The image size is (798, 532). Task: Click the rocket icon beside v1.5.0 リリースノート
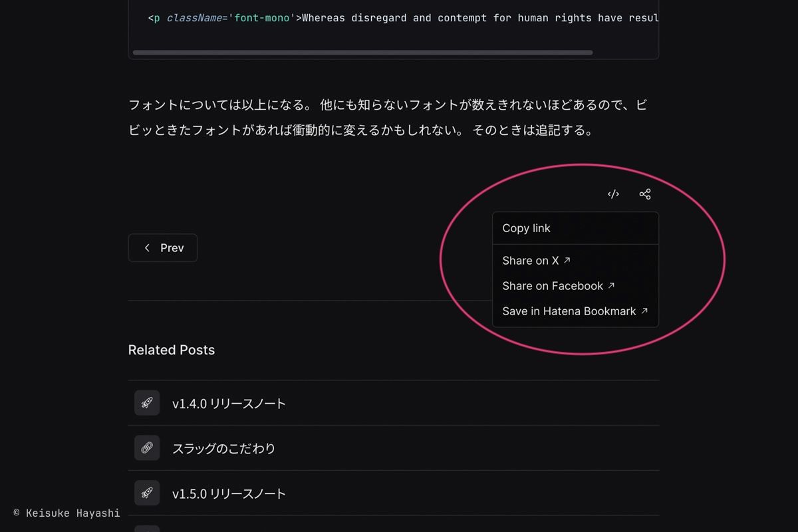pyautogui.click(x=146, y=493)
